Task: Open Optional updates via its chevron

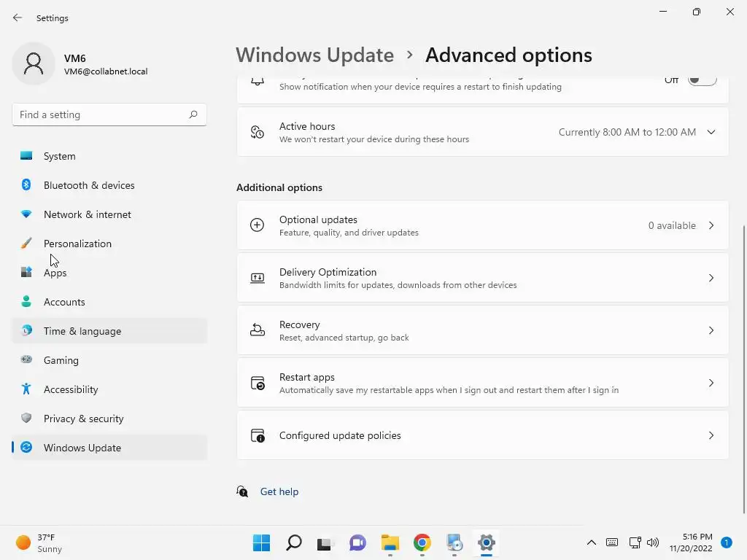Action: [x=711, y=225]
